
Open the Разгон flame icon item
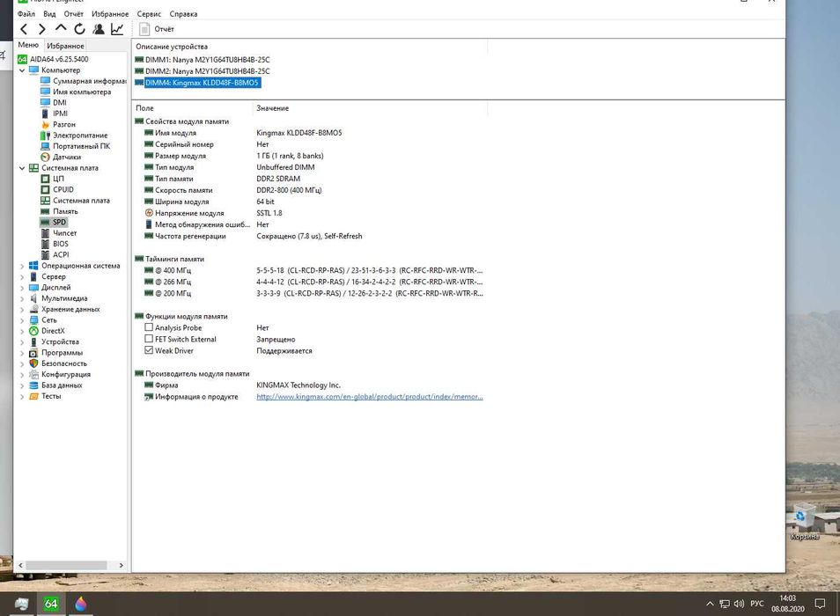[45, 124]
